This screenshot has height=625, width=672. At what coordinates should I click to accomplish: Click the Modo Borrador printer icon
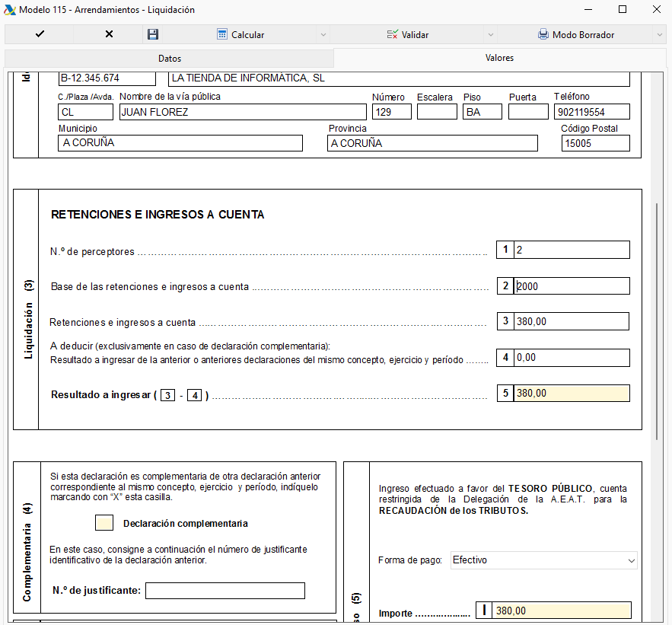tap(543, 34)
